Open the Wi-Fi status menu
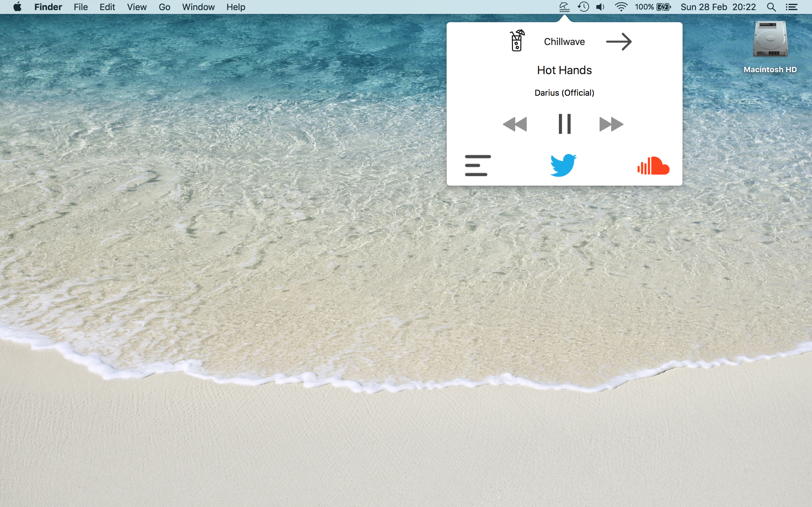The image size is (812, 507). click(x=621, y=7)
